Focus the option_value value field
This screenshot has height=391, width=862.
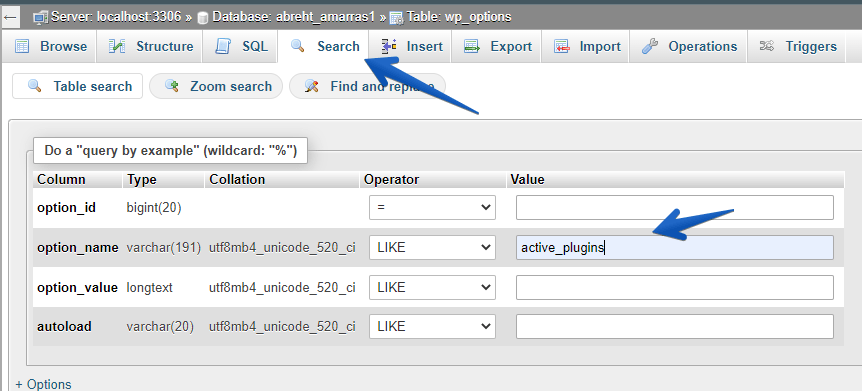675,287
